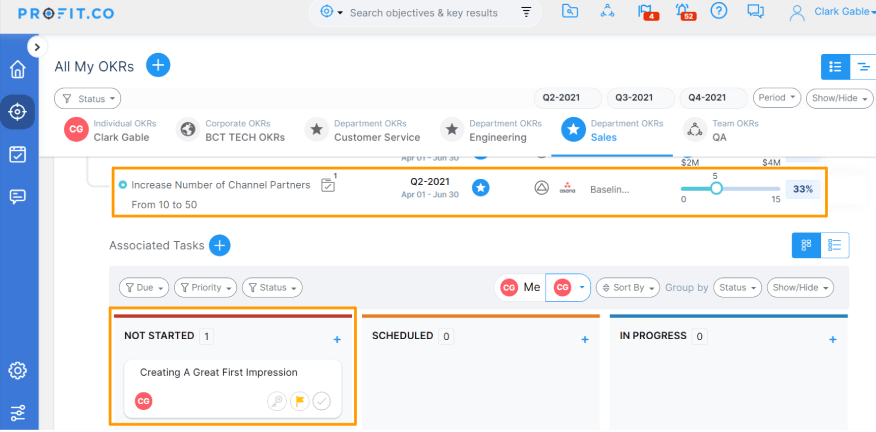Open the alignment hierarchy icon in header
The width and height of the screenshot is (876, 432).
pos(607,11)
